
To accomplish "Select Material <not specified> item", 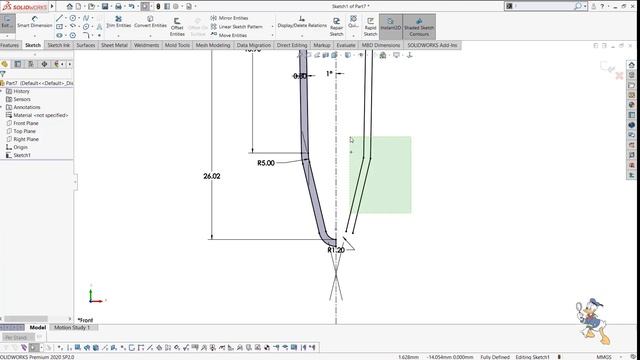I will [x=40, y=115].
